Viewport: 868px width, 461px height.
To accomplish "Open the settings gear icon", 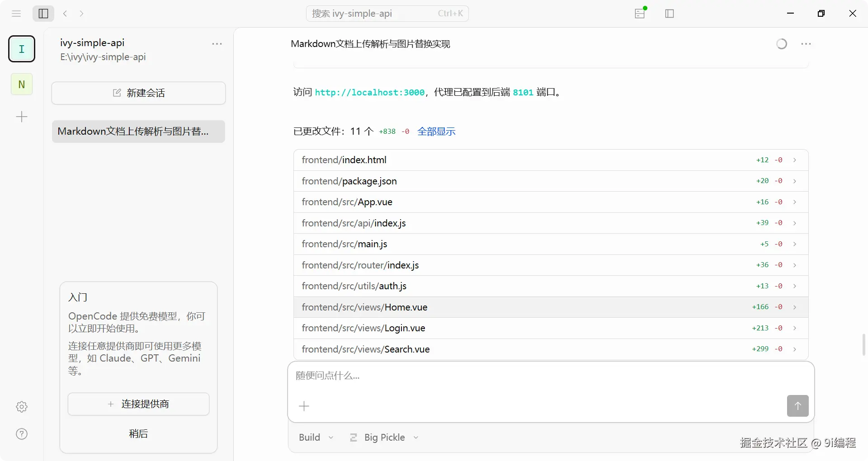I will pos(22,407).
